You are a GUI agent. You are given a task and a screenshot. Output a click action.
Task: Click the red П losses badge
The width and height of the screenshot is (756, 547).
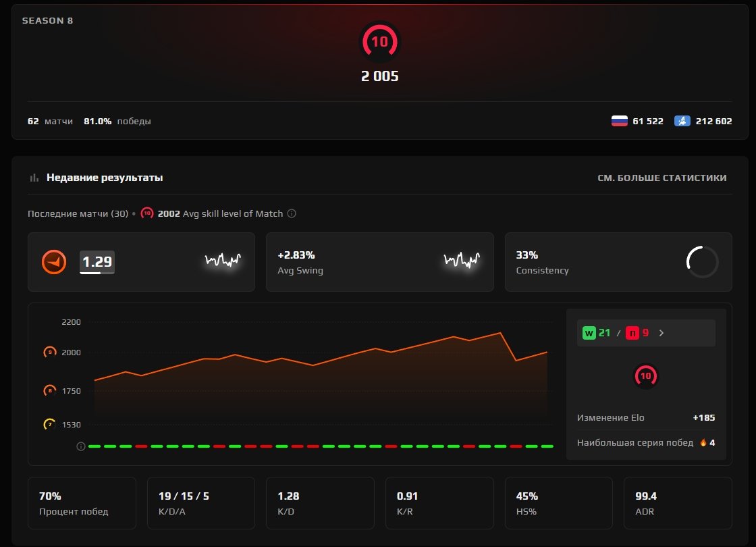pos(632,333)
